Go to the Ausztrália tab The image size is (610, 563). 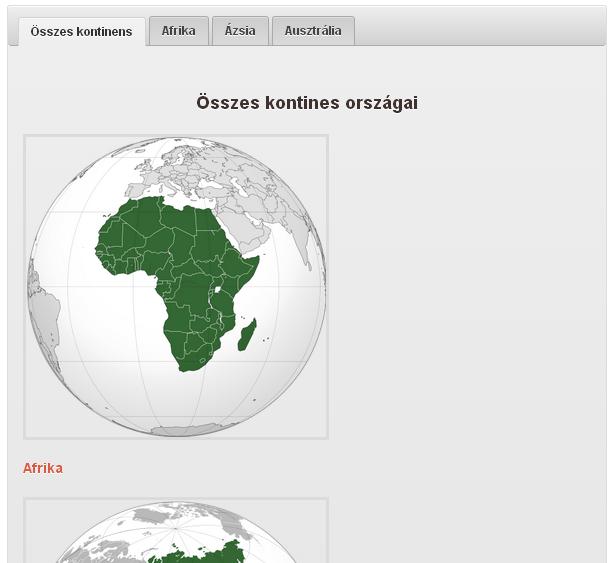(x=313, y=31)
